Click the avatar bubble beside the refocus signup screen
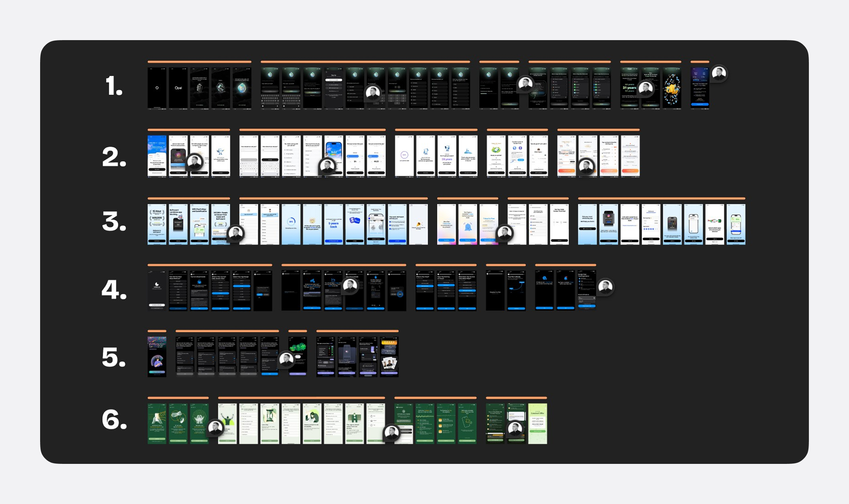 coord(605,287)
